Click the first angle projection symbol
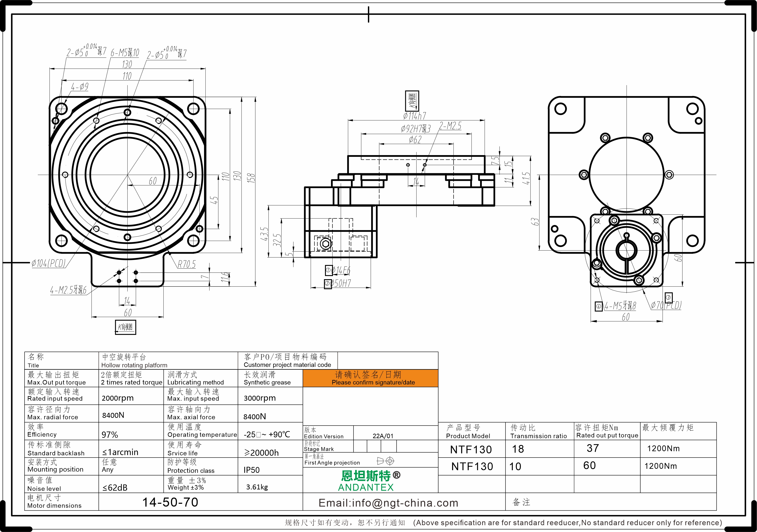Image resolution: width=757 pixels, height=532 pixels. tap(385, 461)
